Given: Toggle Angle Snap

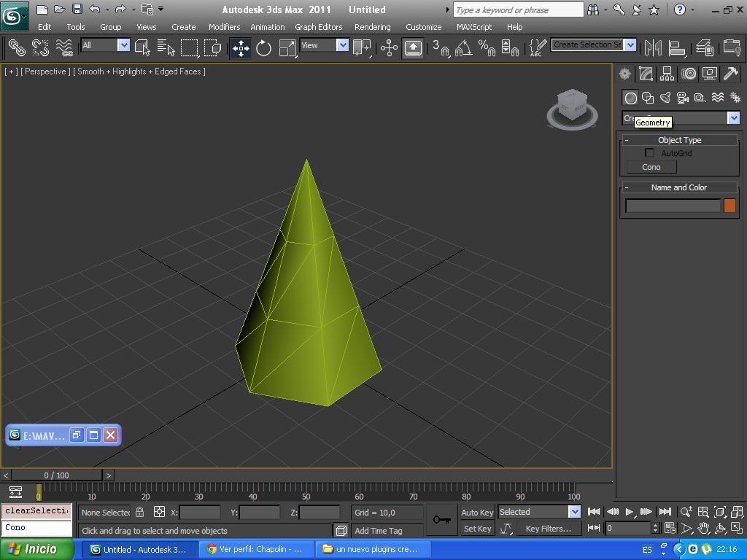Looking at the screenshot, I should point(463,47).
